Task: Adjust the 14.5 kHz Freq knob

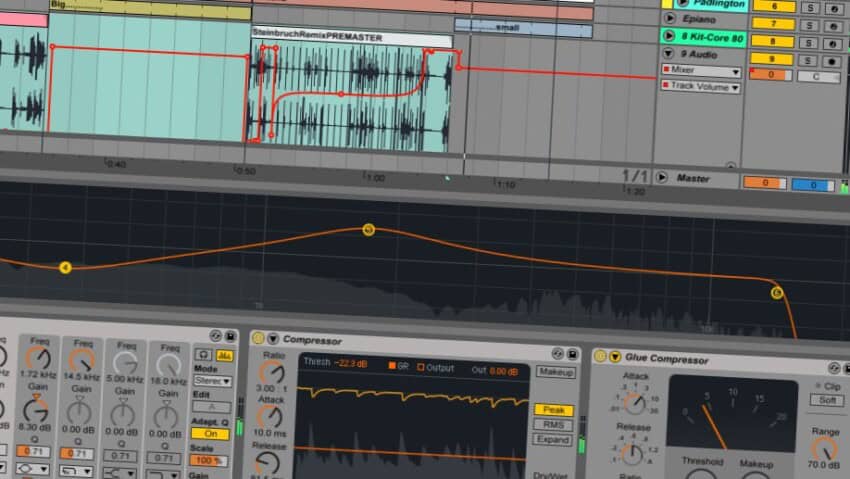Action: [82, 361]
